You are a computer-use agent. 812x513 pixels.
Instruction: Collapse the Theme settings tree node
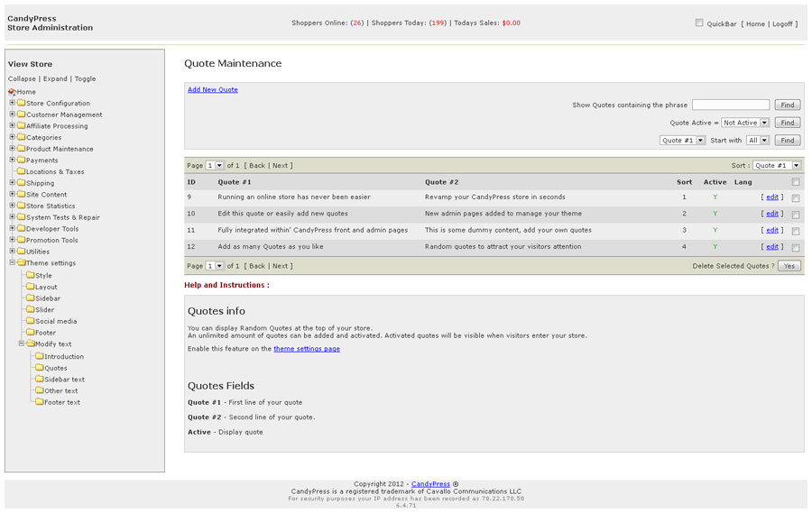13,262
